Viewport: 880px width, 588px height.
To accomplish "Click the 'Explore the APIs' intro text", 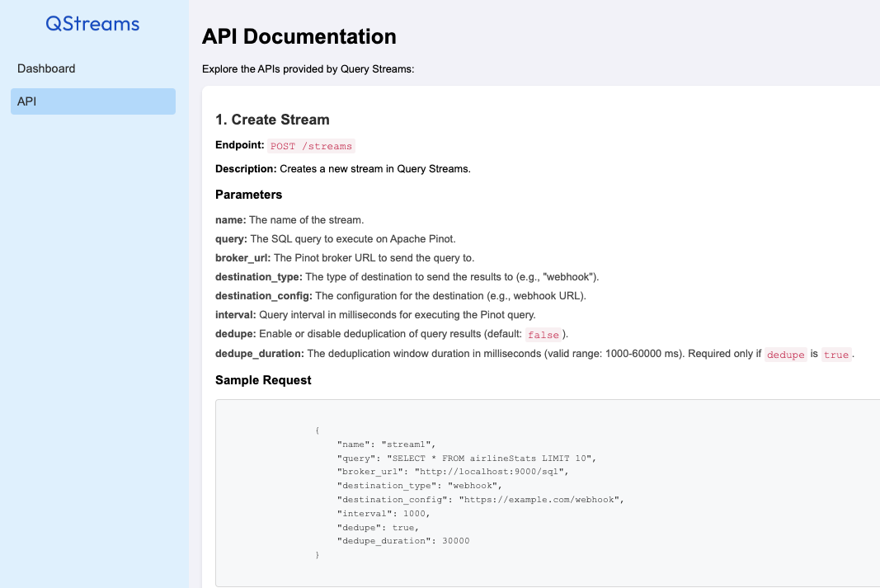I will [x=308, y=68].
